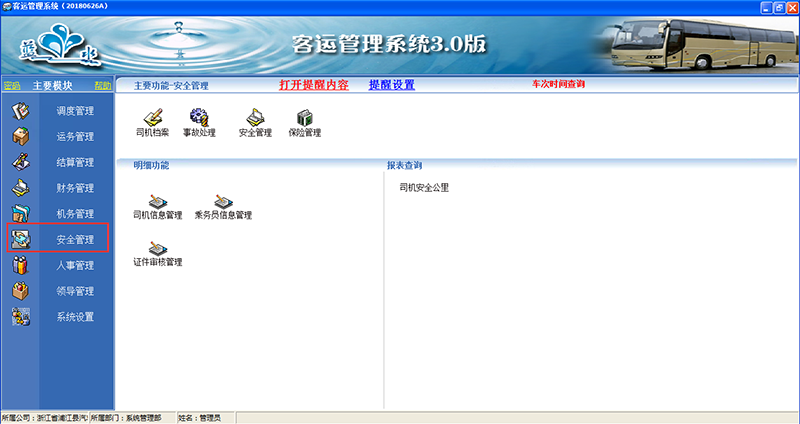Image resolution: width=800 pixels, height=424 pixels.
Task: Click the 帮助 help link
Action: click(x=103, y=85)
